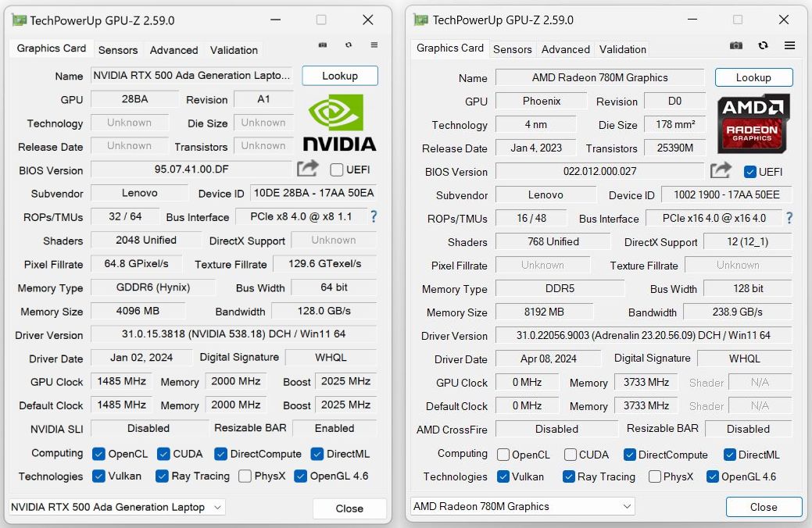Click Close button in NVIDIA window

tap(349, 508)
